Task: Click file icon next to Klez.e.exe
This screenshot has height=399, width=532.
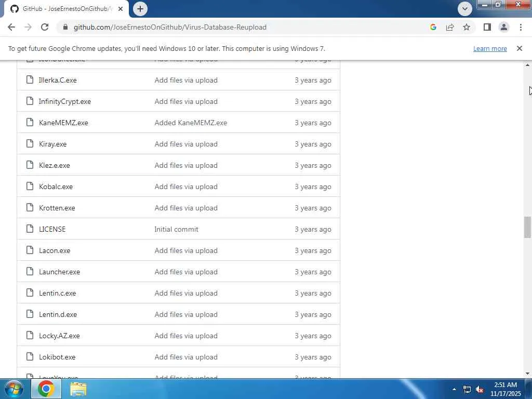Action: (x=30, y=165)
